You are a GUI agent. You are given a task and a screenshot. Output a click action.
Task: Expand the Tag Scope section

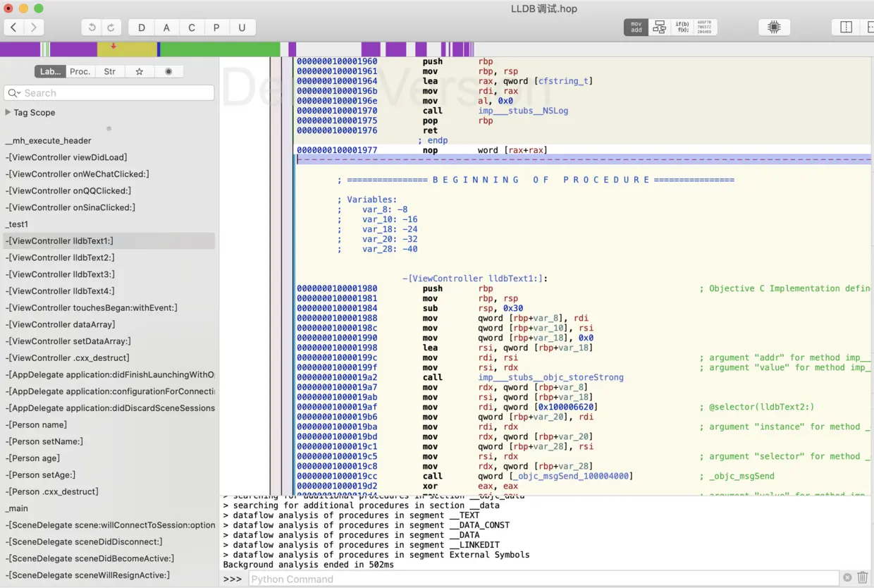coord(8,112)
